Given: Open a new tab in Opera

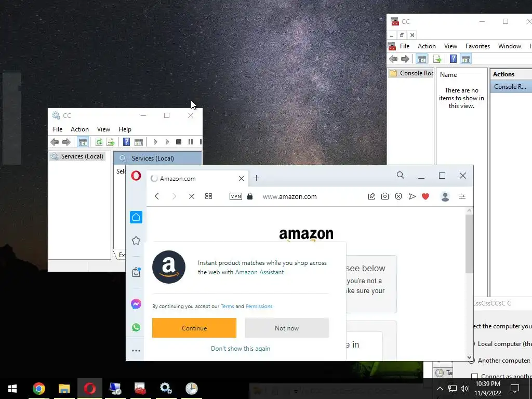Looking at the screenshot, I should pos(257,178).
